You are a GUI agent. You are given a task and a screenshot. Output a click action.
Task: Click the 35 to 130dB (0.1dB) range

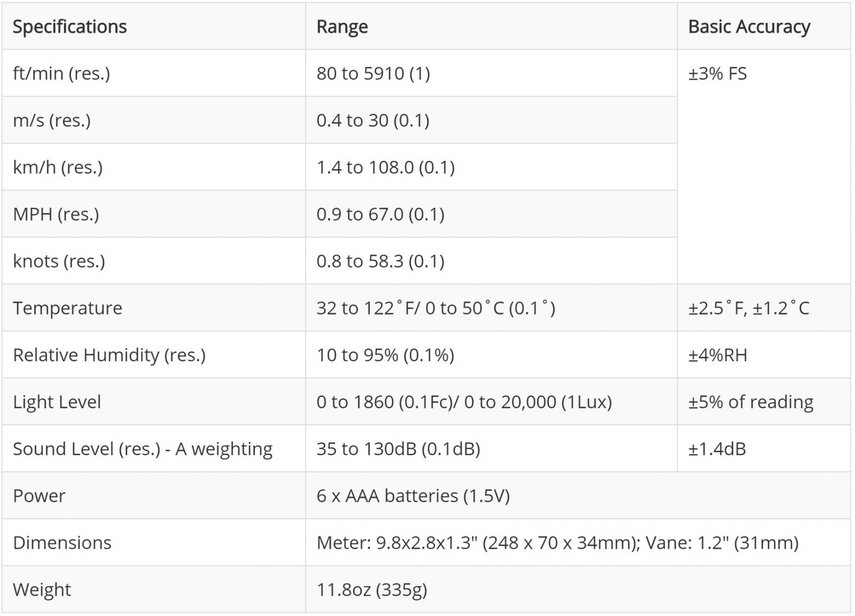click(x=398, y=449)
